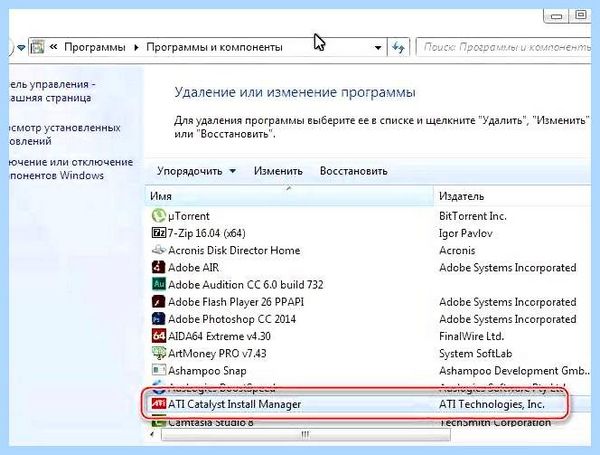This screenshot has width=600, height=455.
Task: Click System SoftLab publisher cell
Action: click(475, 353)
